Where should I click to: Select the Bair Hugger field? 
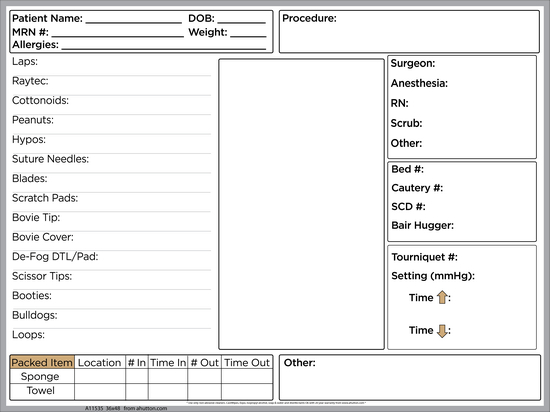[462, 225]
